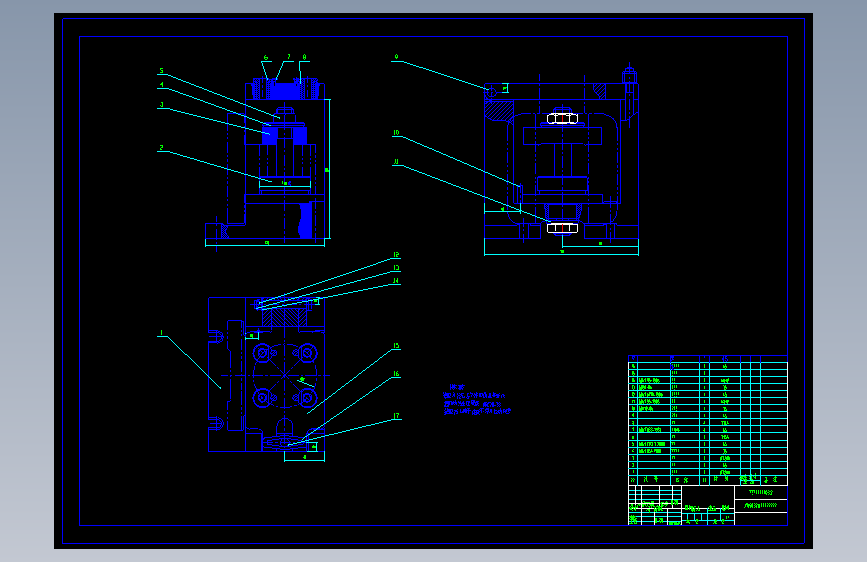Viewport: 867px width, 562px height.
Task: Click the technical requirements note text block
Action: coord(477,400)
